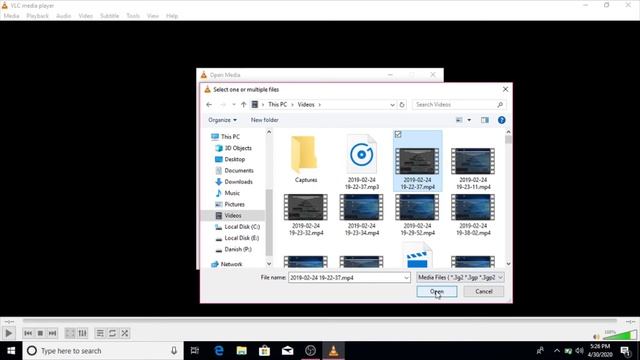Mute audio using VLC speaker icon
The width and height of the screenshot is (640, 360).
596,336
